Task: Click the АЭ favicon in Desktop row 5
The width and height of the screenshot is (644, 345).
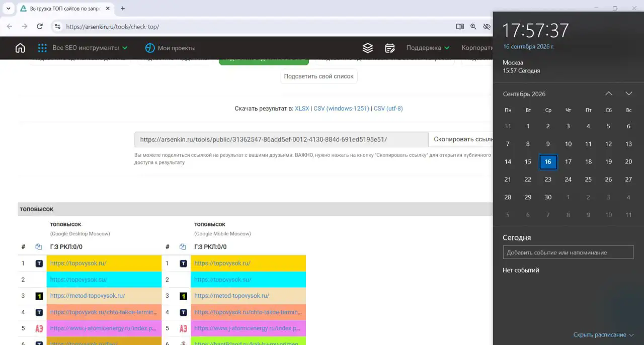Action: click(x=39, y=328)
